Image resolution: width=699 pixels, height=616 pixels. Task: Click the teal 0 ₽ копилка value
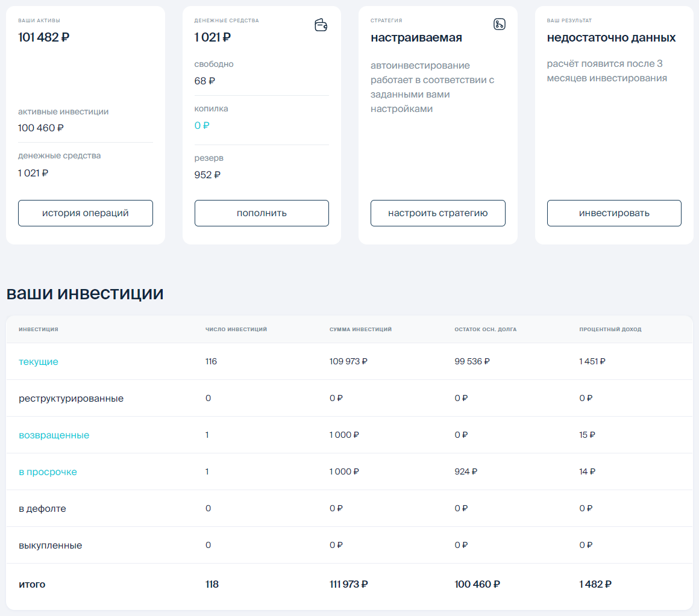point(202,126)
